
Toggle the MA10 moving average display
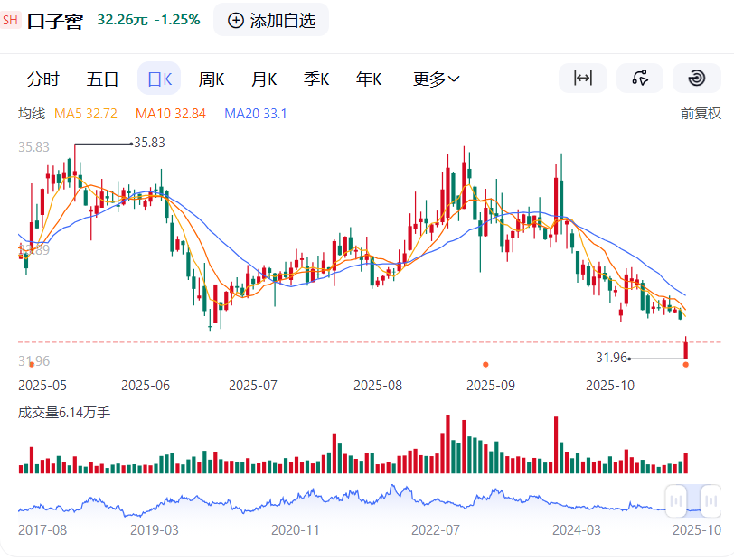point(171,113)
